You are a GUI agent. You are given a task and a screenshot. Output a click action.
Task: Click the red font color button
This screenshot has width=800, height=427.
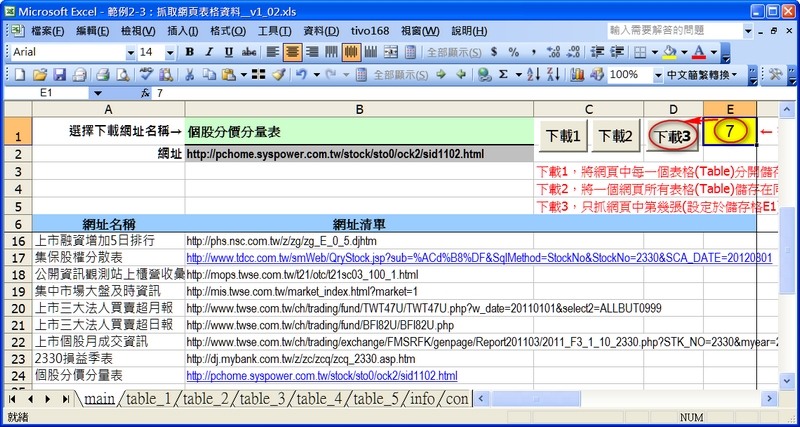[x=699, y=52]
